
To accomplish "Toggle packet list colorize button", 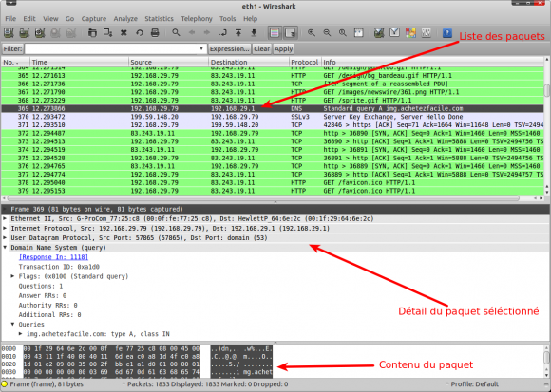I will (x=275, y=33).
